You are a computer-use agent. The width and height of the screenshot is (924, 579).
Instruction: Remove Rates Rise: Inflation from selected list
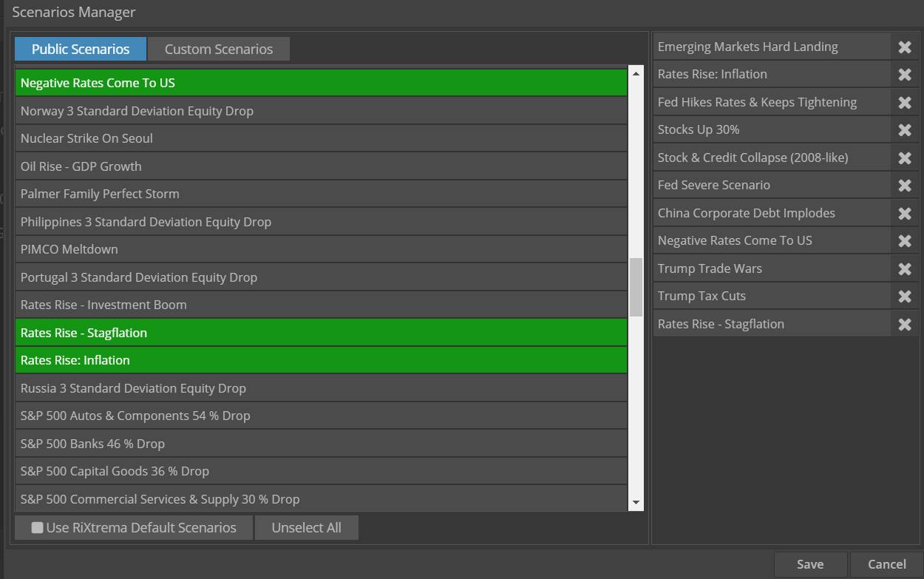click(x=904, y=75)
